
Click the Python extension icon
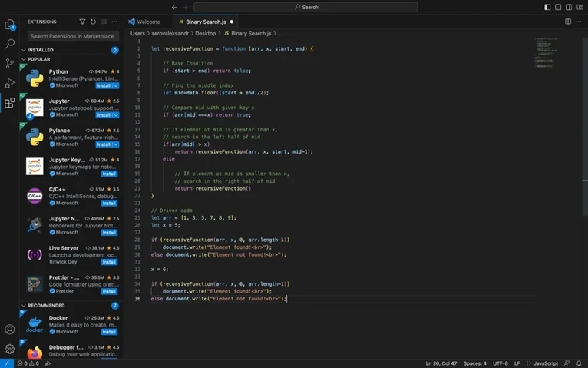[x=35, y=78]
